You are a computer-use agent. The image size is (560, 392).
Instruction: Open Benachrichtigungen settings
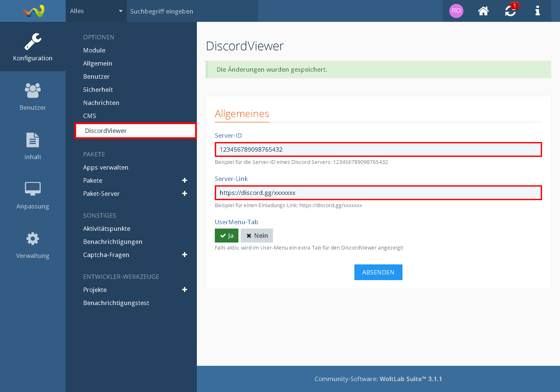(113, 242)
